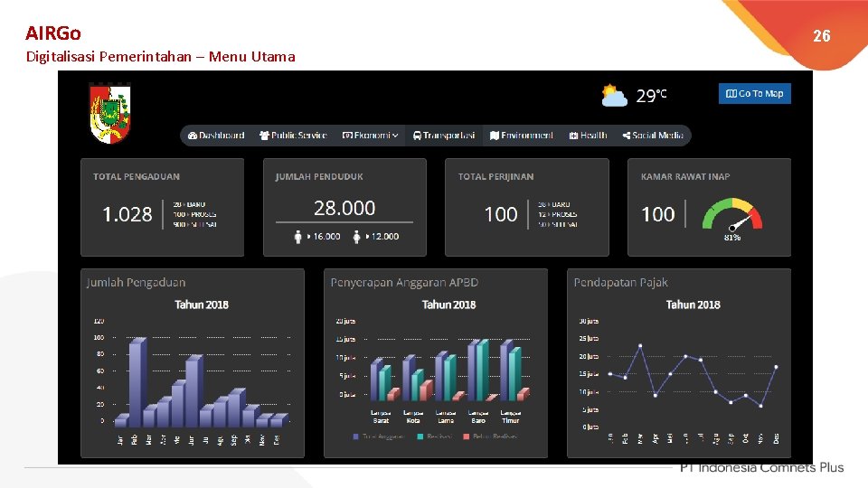Click the Lampsa Timur bar group
868x488 pixels.
click(514, 371)
